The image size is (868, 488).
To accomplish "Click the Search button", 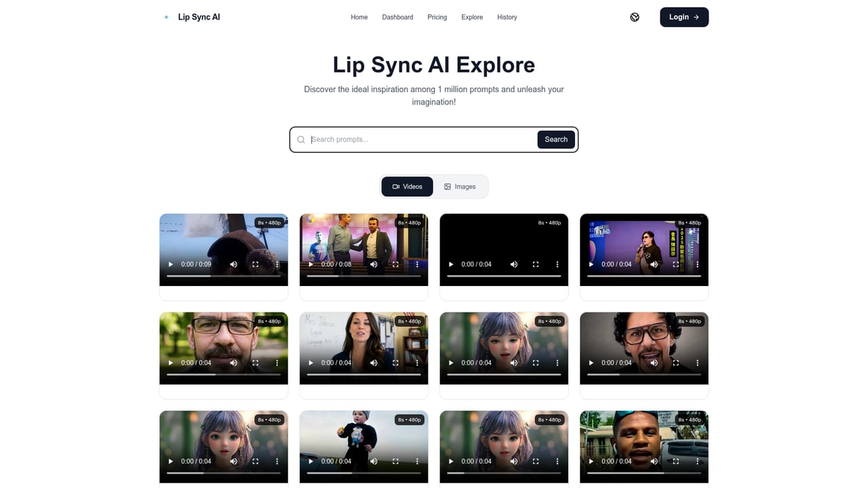I will pos(556,140).
